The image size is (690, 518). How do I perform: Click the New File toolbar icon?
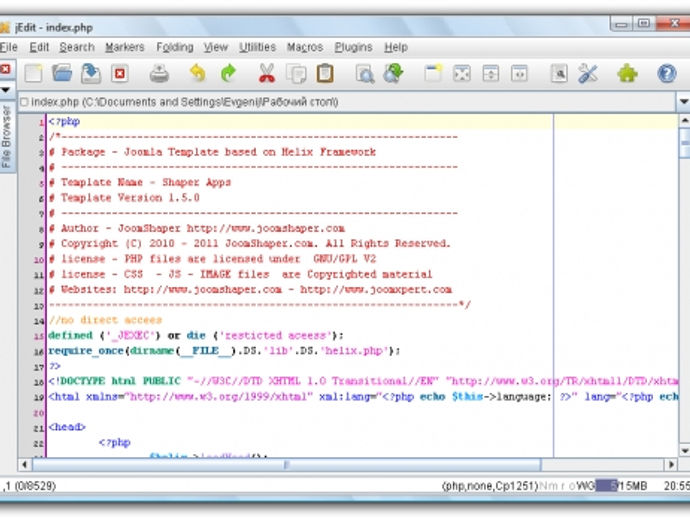coord(33,73)
